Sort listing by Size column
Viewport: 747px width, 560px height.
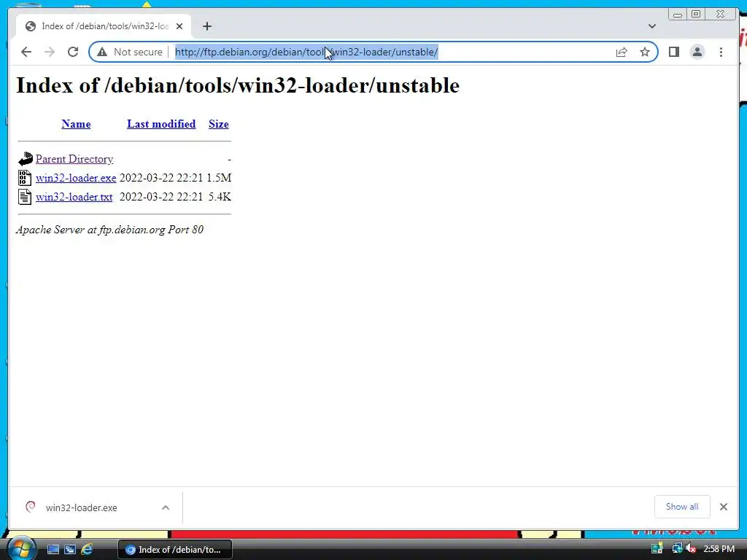[219, 124]
